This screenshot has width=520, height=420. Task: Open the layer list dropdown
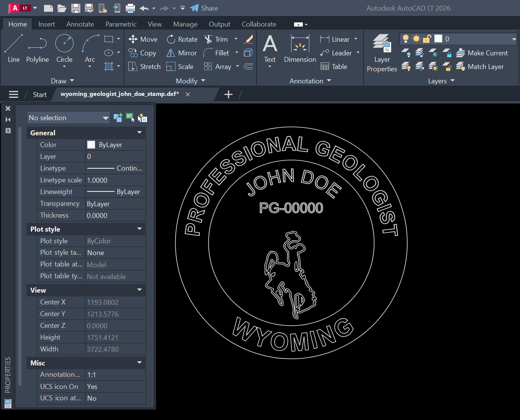(x=514, y=39)
